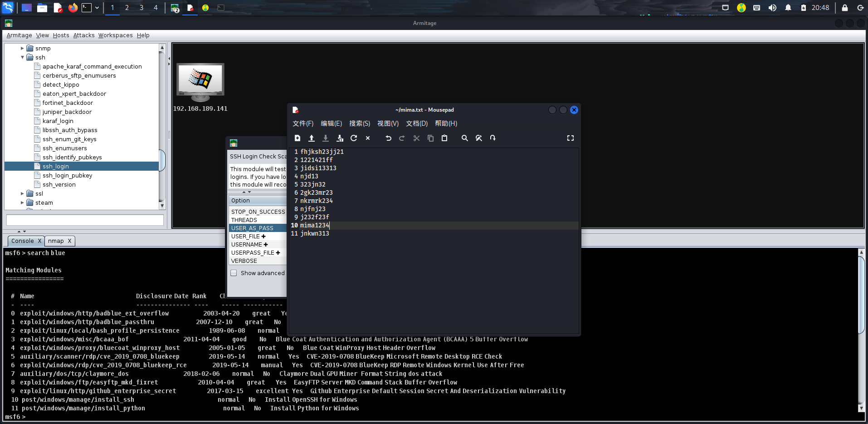Click the keyboard icon in system tray
Viewport: 868px width, 424px height.
click(756, 8)
